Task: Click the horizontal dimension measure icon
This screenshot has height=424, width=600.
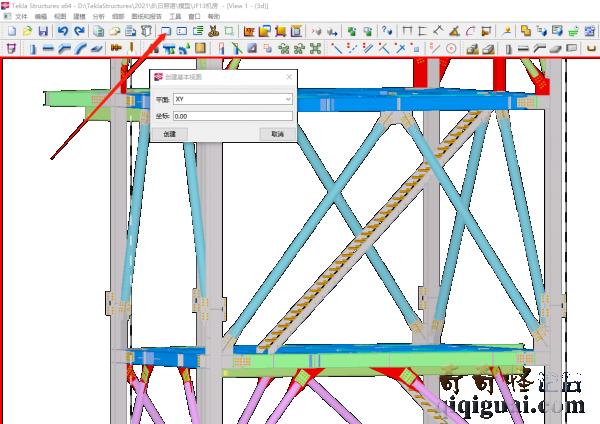Action: tap(407, 31)
